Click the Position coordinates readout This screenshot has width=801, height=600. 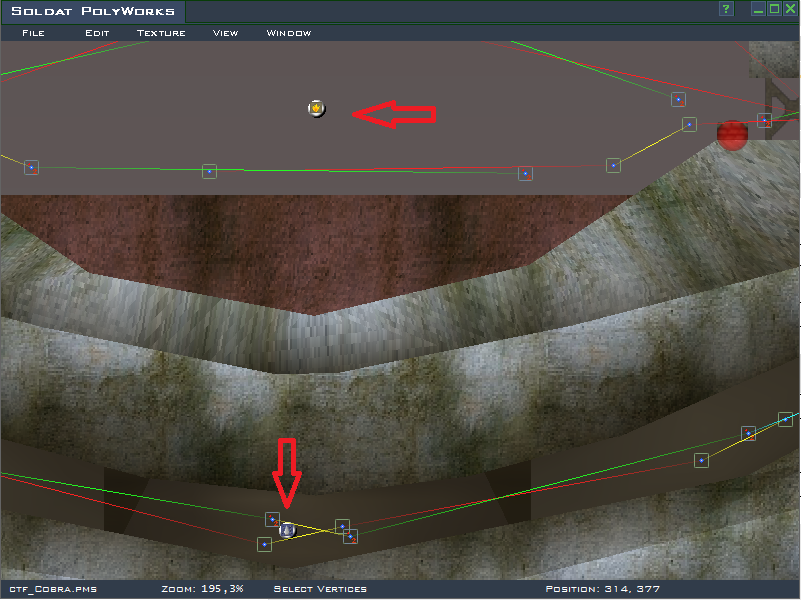[602, 589]
